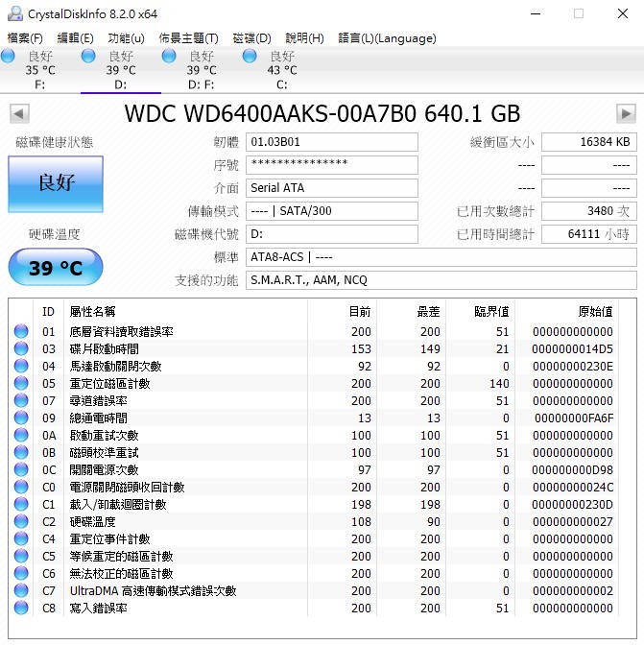The height and width of the screenshot is (645, 644).
Task: Click the SATA/300 transfer mode field
Action: pyautogui.click(x=332, y=211)
